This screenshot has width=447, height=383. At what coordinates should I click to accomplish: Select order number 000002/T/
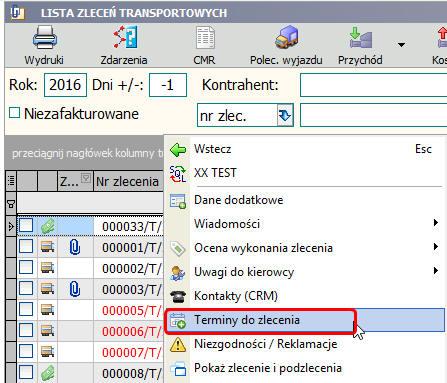[x=132, y=268]
